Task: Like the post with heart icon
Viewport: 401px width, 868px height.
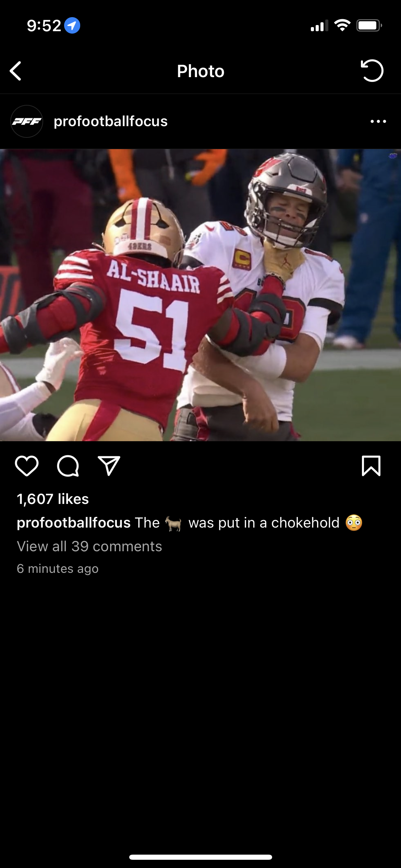Action: [27, 466]
